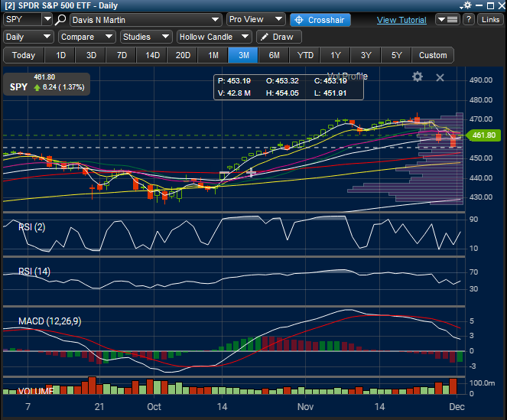Click the Links button
507x420 pixels.
tap(490, 19)
